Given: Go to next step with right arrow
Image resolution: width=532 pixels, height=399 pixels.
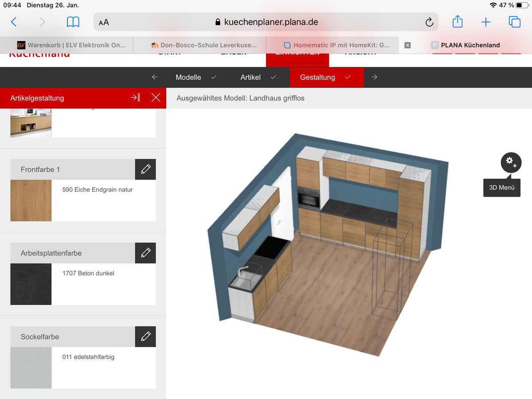Looking at the screenshot, I should 375,77.
